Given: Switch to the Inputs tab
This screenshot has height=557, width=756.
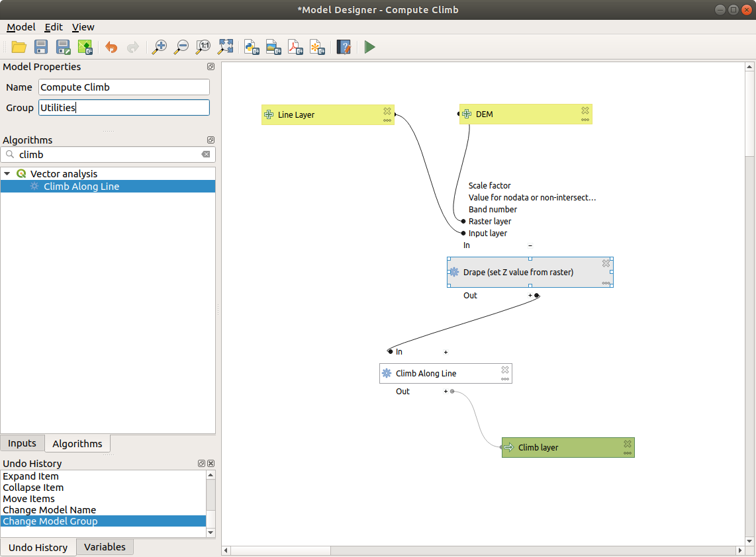Looking at the screenshot, I should 22,443.
